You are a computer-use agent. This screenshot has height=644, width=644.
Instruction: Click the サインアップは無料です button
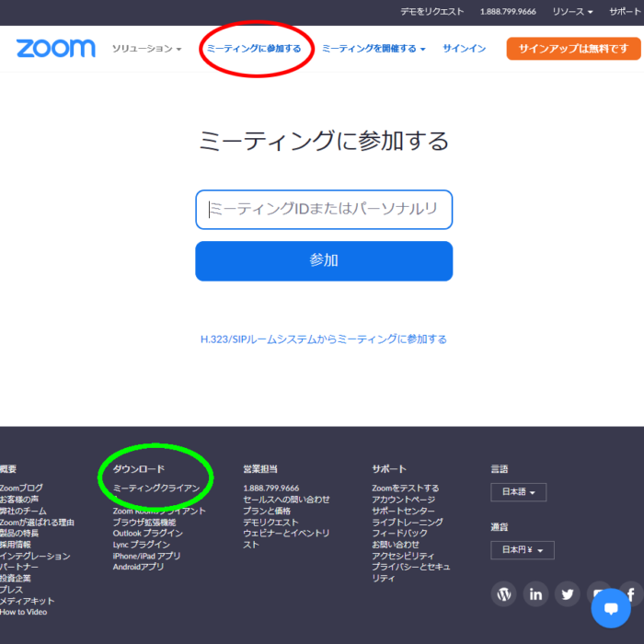pyautogui.click(x=573, y=49)
